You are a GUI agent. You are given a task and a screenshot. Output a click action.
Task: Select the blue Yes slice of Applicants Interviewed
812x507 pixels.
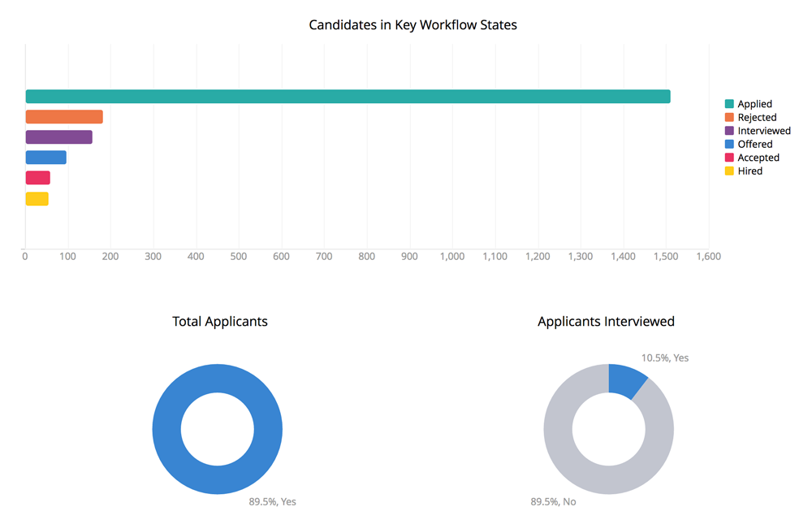click(625, 379)
